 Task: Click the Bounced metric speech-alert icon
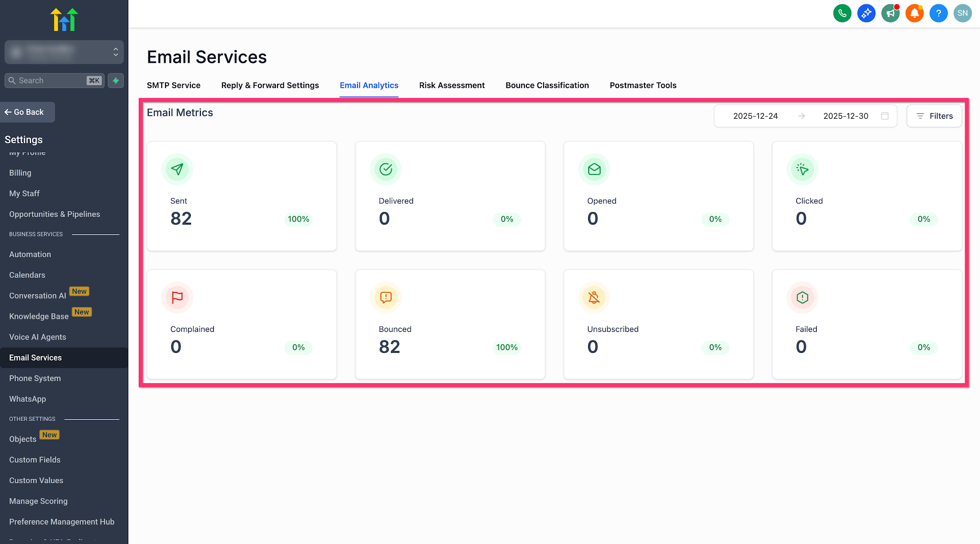tap(386, 297)
